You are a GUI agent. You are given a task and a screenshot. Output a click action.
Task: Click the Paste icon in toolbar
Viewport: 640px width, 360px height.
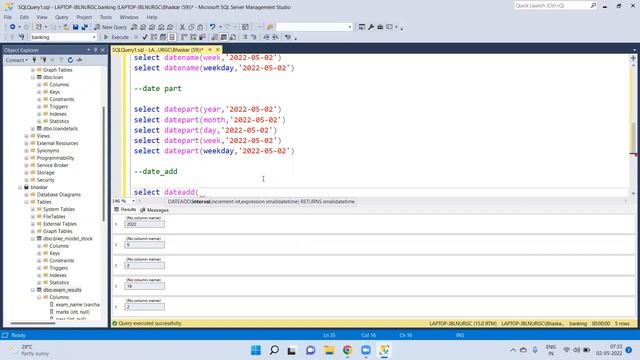point(200,27)
